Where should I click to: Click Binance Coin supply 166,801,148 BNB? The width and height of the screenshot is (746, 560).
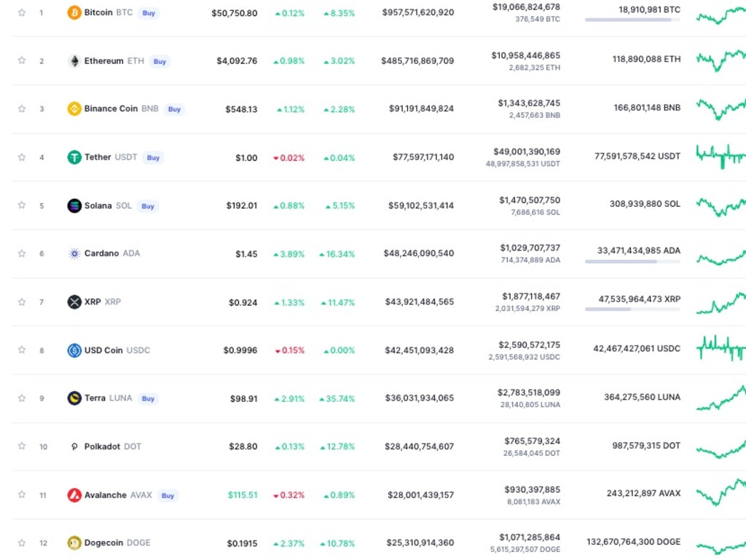(647, 108)
